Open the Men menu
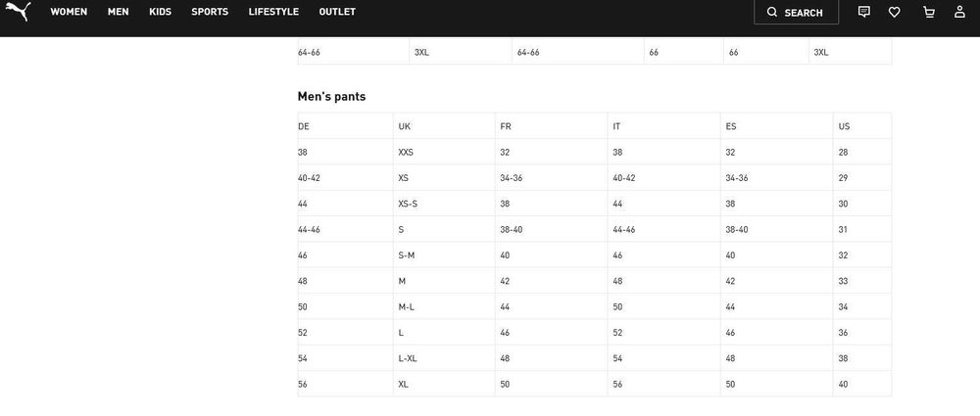 (x=119, y=11)
